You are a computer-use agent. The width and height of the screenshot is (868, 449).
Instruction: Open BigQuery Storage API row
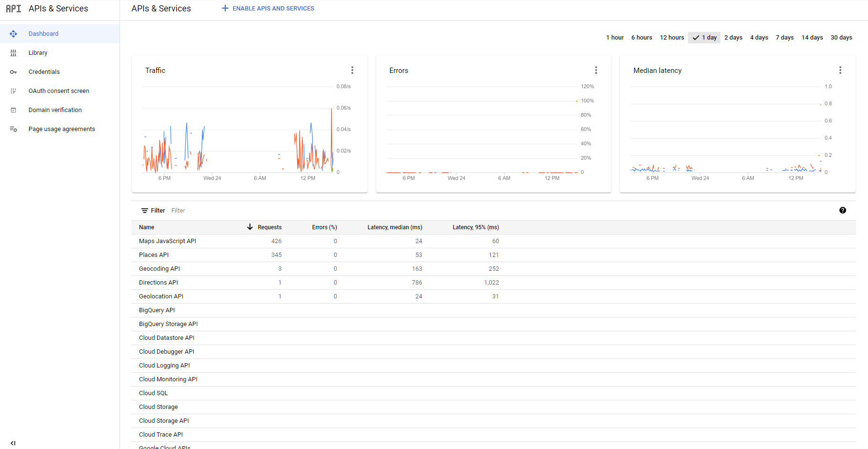[x=494, y=324]
